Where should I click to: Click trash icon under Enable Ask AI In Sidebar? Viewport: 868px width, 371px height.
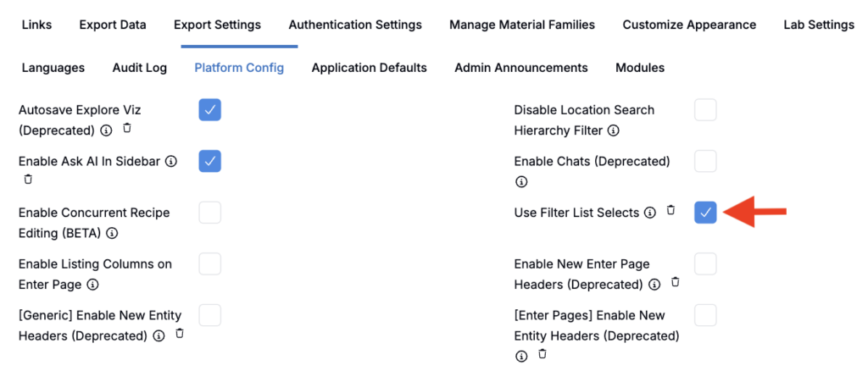[27, 180]
